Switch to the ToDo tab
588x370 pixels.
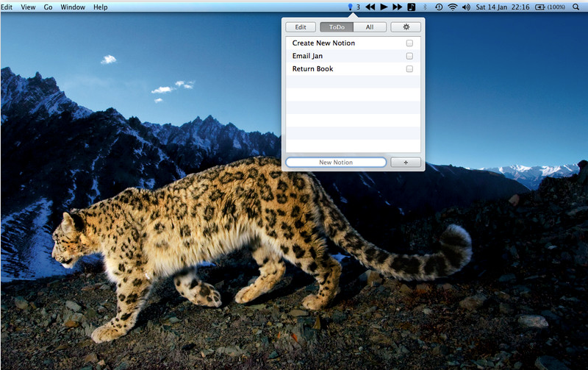click(x=337, y=27)
